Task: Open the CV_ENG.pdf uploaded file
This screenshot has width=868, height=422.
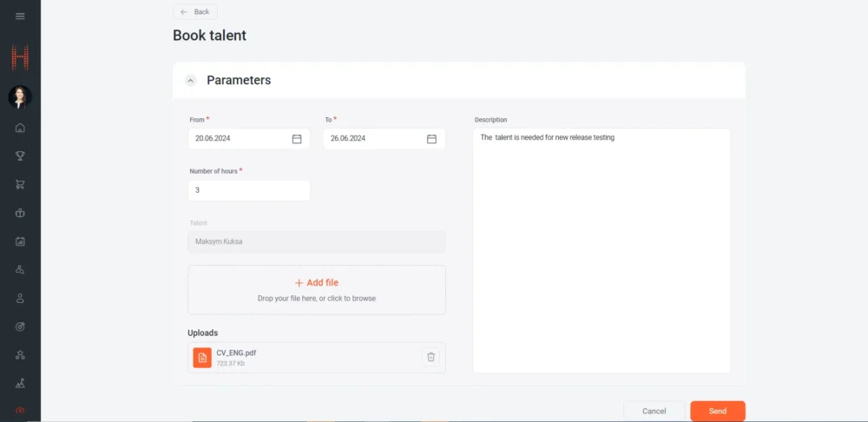Action: [x=235, y=353]
